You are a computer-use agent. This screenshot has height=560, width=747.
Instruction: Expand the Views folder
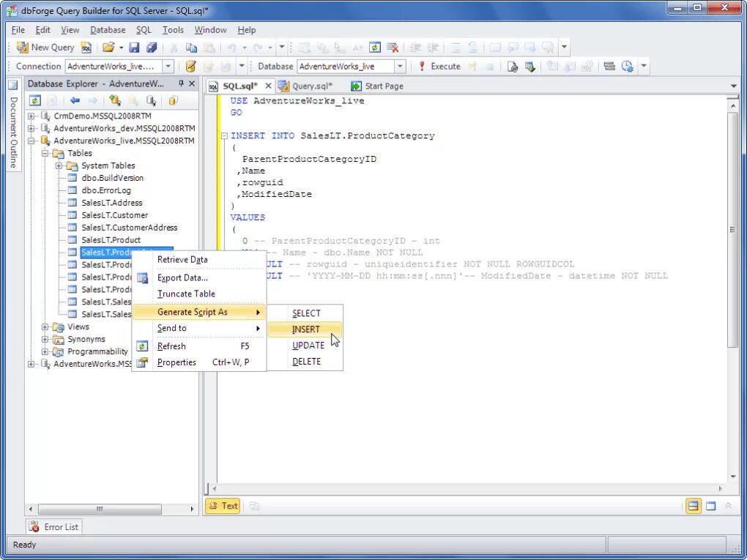click(45, 326)
